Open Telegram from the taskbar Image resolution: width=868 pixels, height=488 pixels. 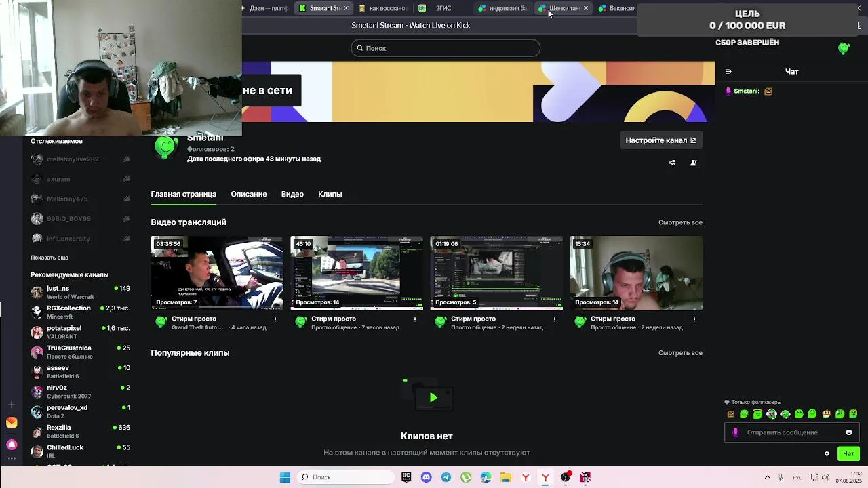point(446,477)
